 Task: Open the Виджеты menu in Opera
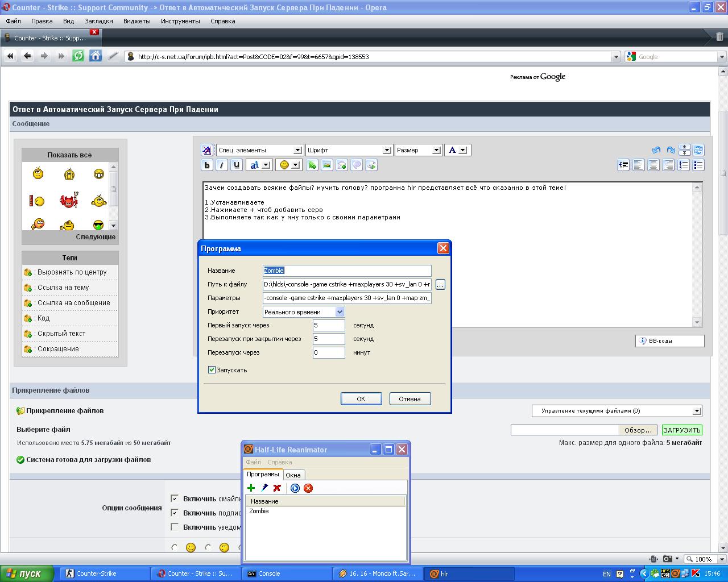[x=136, y=21]
